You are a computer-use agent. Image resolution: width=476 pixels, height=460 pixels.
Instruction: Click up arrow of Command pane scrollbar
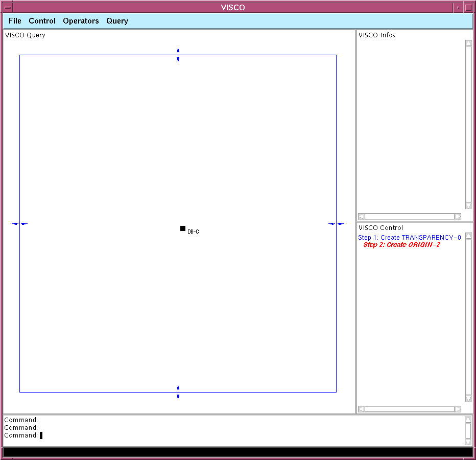coord(468,420)
